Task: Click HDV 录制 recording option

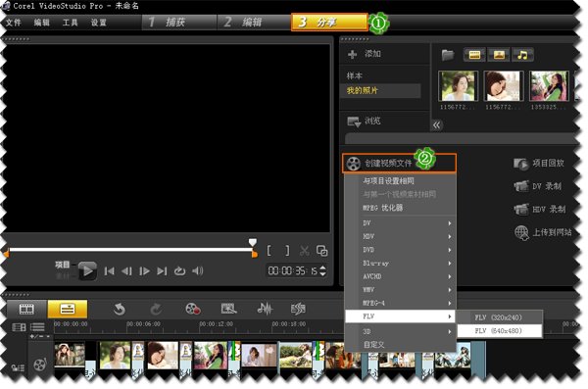Action: tap(540, 210)
